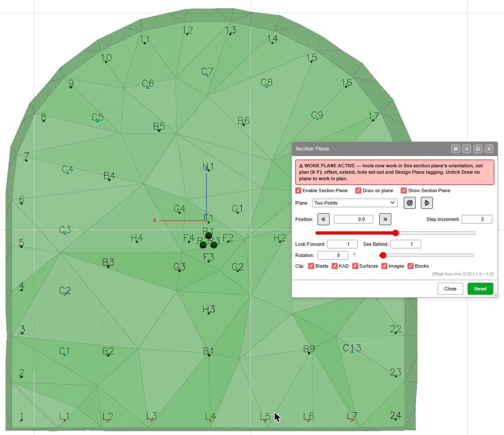Select lifter hole labeled L7
Viewport: 504px width, 435px height.
tap(352, 420)
